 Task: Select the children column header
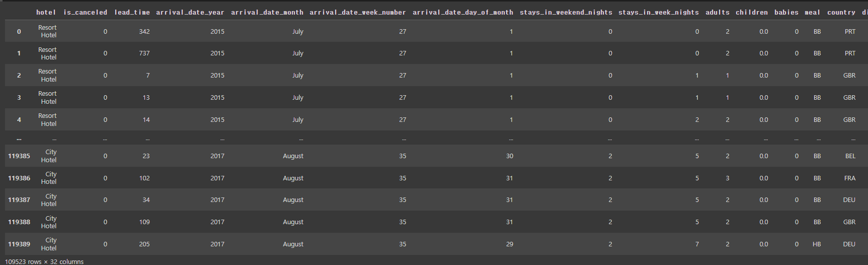(752, 12)
